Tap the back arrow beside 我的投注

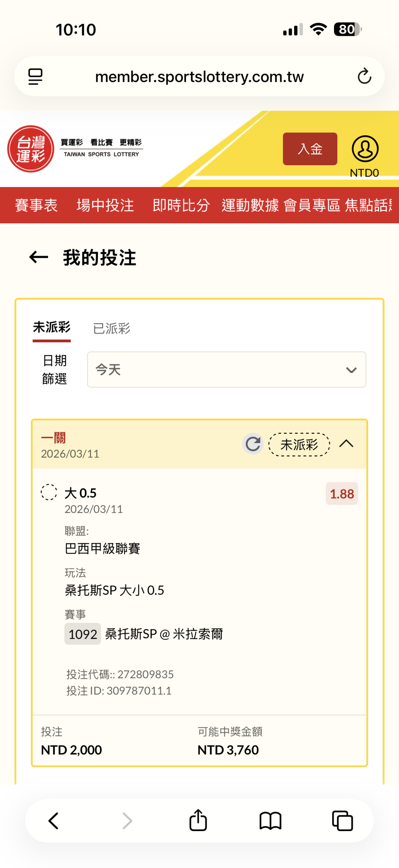(39, 257)
